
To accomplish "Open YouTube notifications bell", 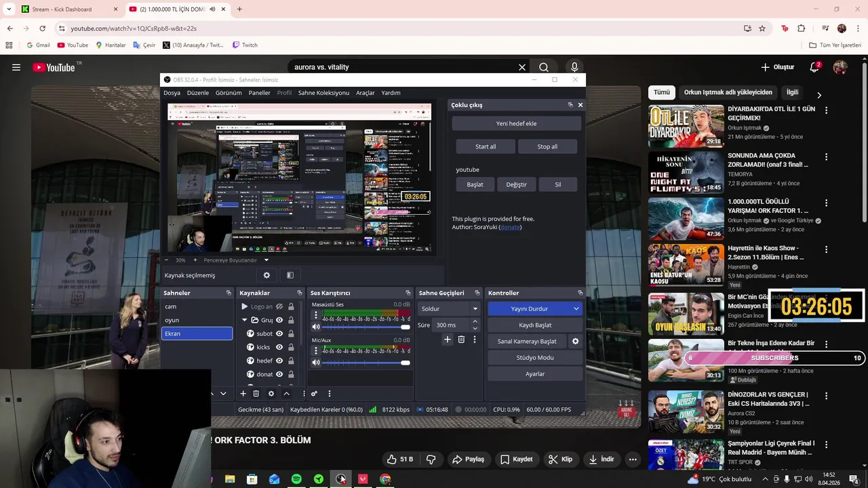I will click(x=815, y=67).
